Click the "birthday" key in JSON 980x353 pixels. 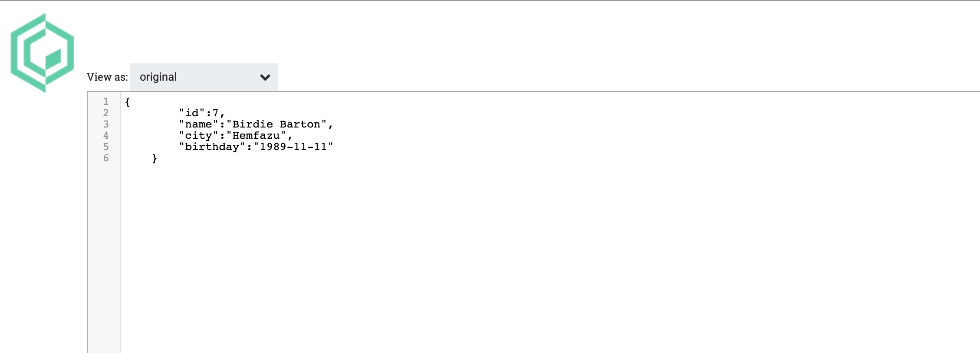point(212,147)
